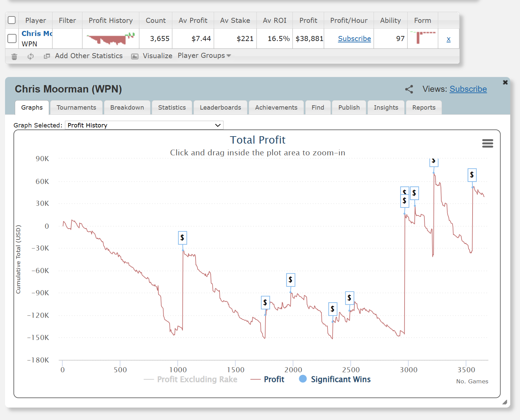The image size is (520, 420).
Task: Click the Visualize image icon
Action: click(x=135, y=56)
